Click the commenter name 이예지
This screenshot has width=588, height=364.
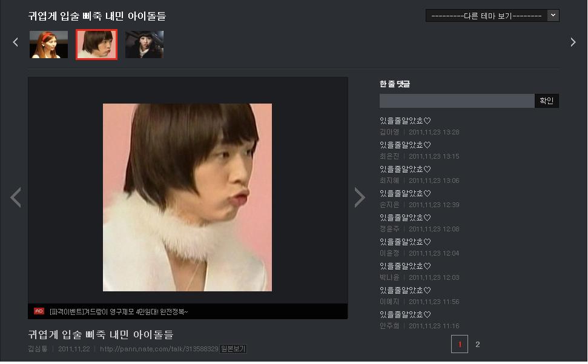[x=389, y=302]
